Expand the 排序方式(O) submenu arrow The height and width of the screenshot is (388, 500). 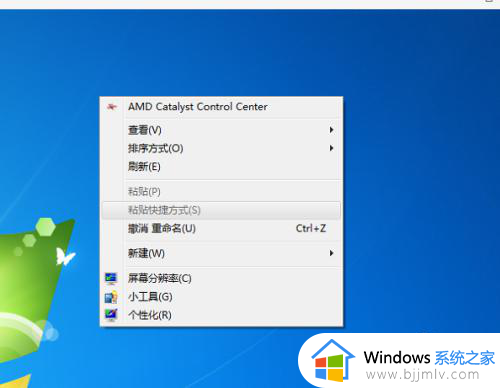(331, 148)
